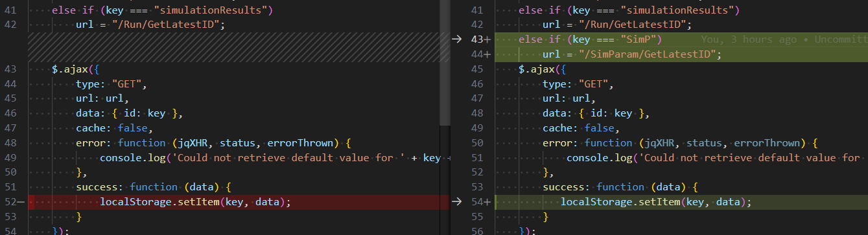Screen dimensions: 868x235
Task: Click error: function line in original pane
Action: [214, 143]
